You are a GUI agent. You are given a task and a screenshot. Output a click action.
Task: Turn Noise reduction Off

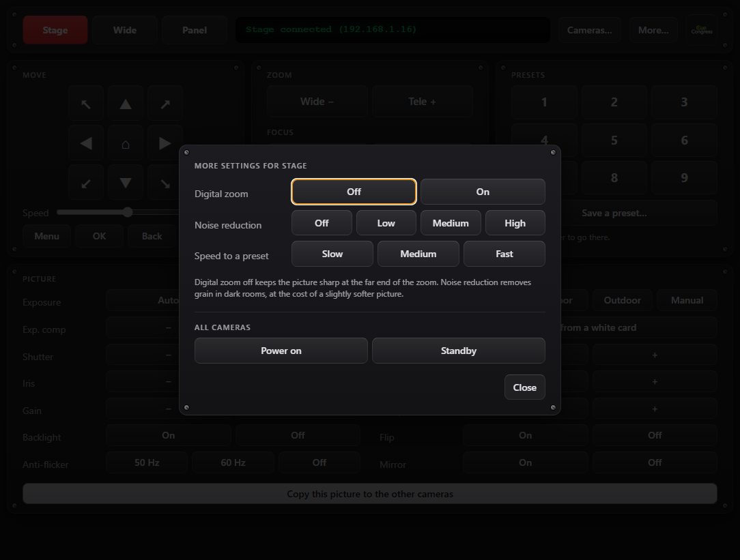(322, 223)
